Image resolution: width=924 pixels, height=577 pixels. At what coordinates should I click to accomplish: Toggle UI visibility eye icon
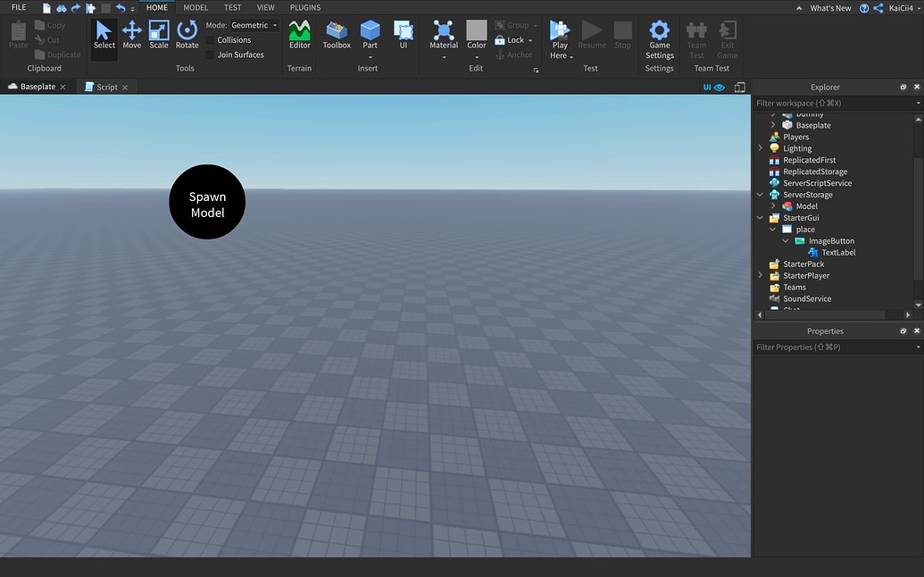pos(720,88)
